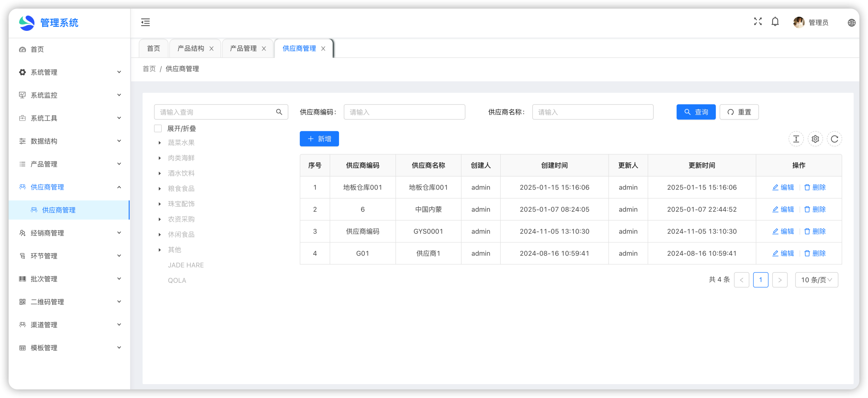The height and width of the screenshot is (398, 868).
Task: Click the table density height icon
Action: click(x=796, y=139)
